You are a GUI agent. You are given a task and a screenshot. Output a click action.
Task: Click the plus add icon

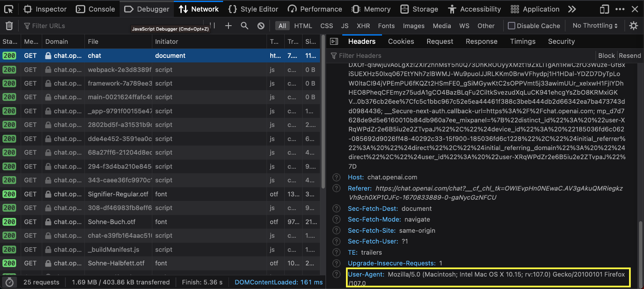[228, 26]
